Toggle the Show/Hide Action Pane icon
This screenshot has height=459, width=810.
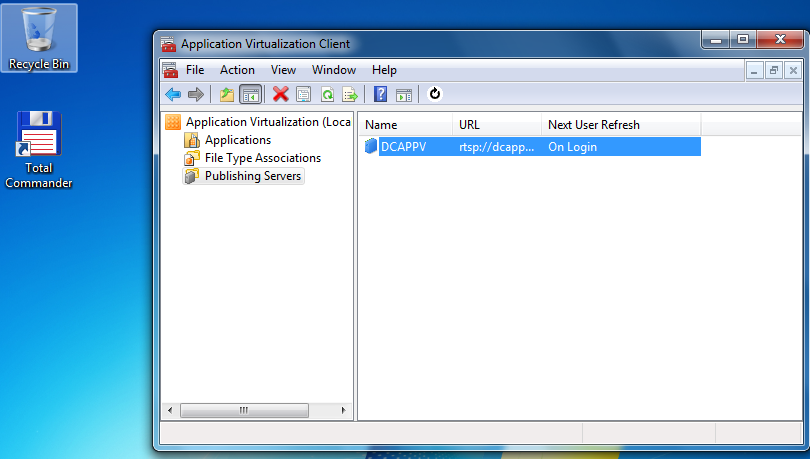[x=404, y=94]
